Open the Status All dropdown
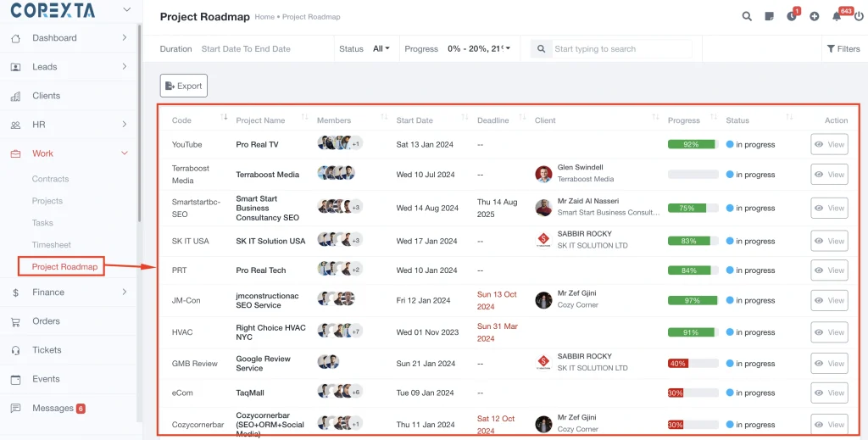 coord(381,48)
